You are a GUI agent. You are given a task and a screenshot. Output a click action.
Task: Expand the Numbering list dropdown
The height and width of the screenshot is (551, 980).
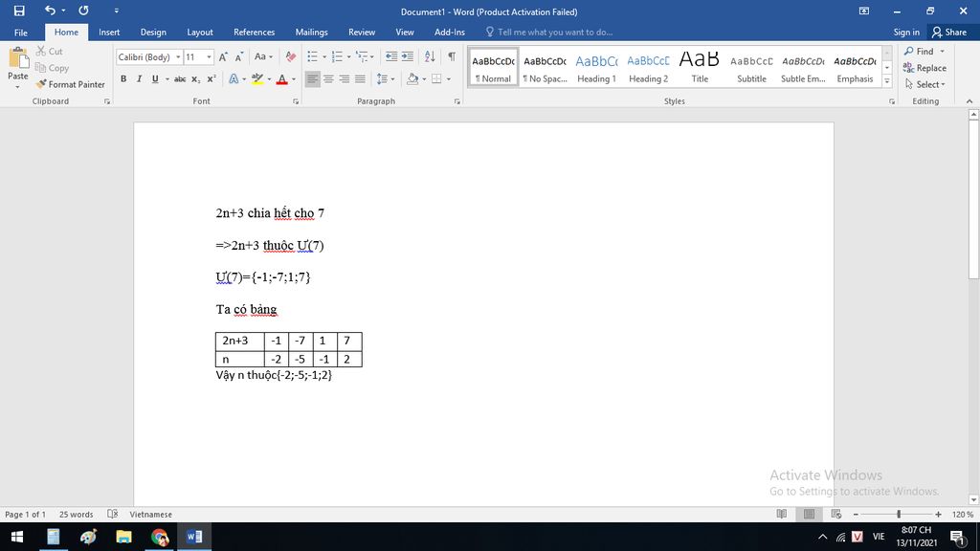tap(348, 56)
